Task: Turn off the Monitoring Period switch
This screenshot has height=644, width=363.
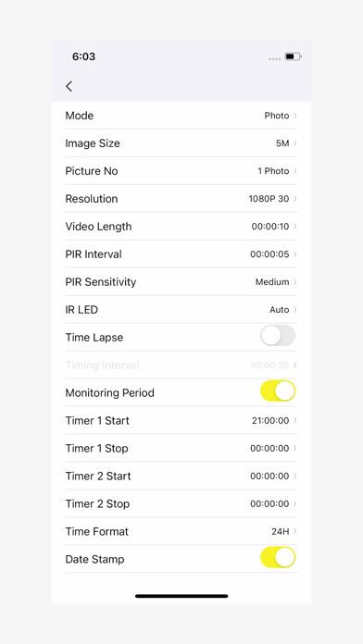Action: [278, 391]
